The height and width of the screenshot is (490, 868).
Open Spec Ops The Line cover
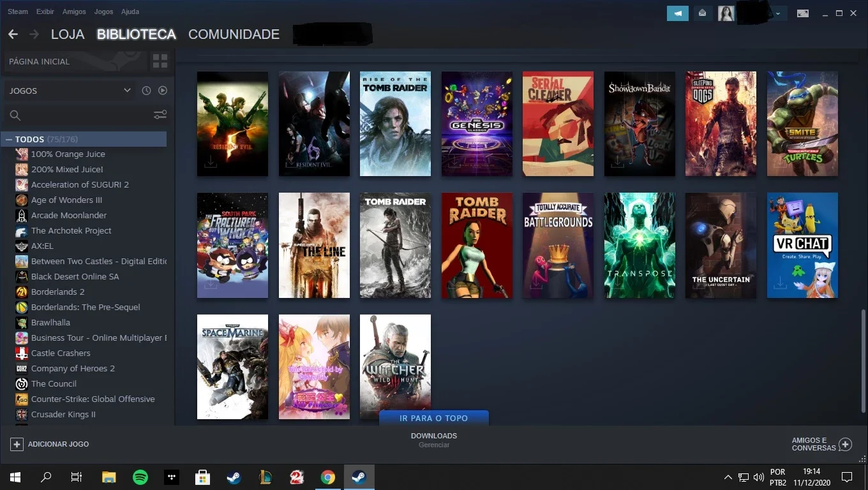314,246
